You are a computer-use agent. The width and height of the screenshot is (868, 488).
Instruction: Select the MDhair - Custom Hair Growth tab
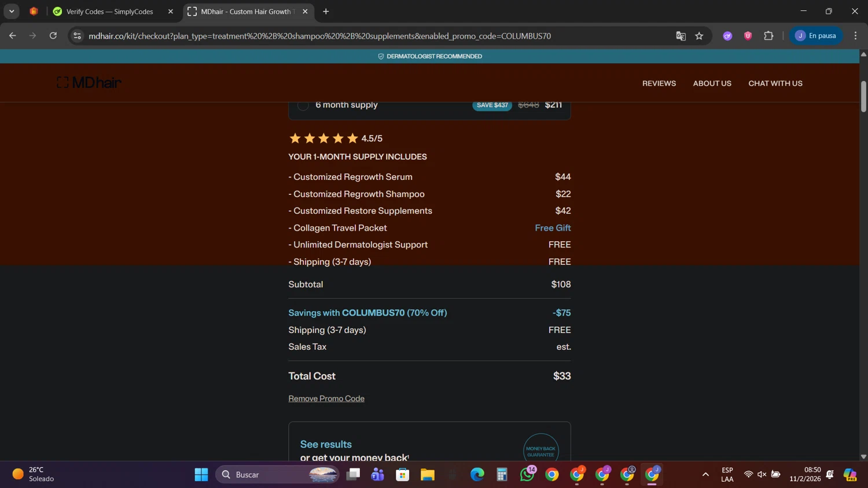click(249, 12)
